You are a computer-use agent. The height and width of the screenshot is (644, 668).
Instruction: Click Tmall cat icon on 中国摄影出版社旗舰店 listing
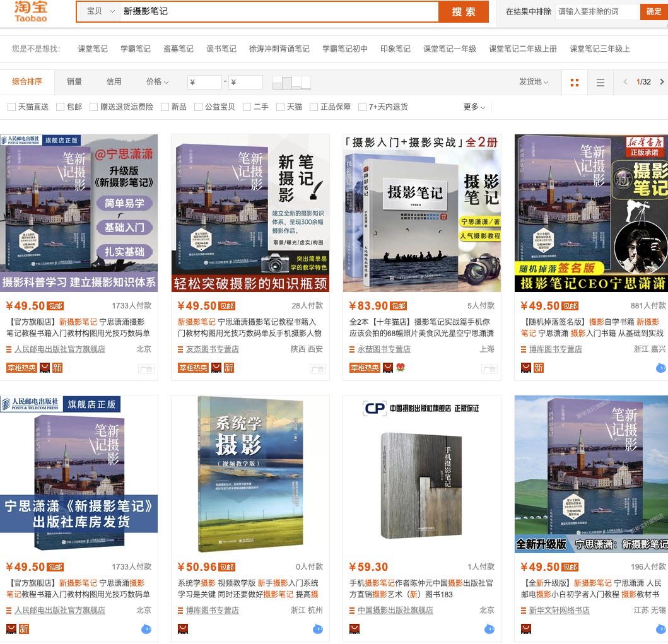tap(355, 629)
